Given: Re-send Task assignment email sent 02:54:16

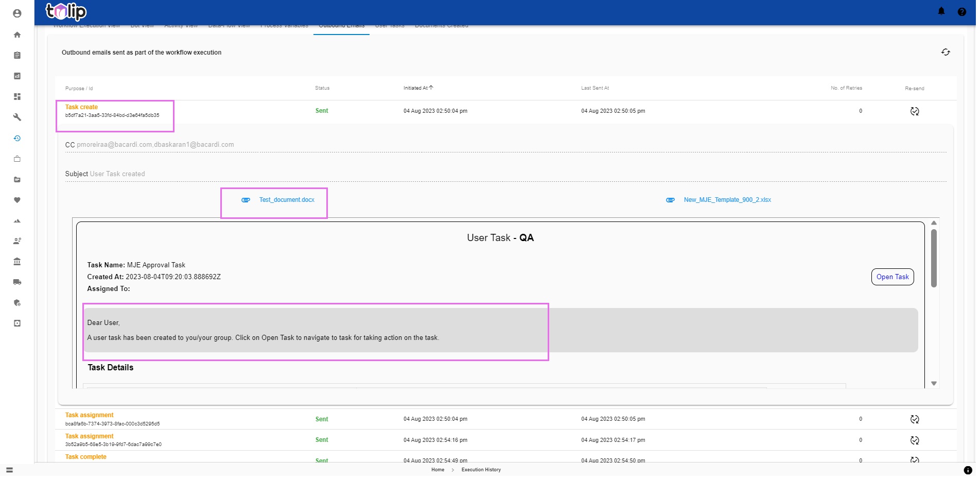Looking at the screenshot, I should coord(914,440).
